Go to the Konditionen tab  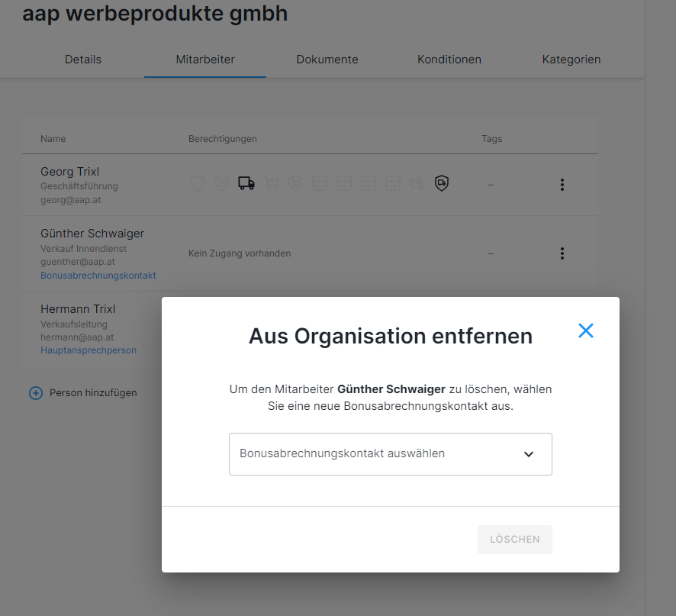449,60
